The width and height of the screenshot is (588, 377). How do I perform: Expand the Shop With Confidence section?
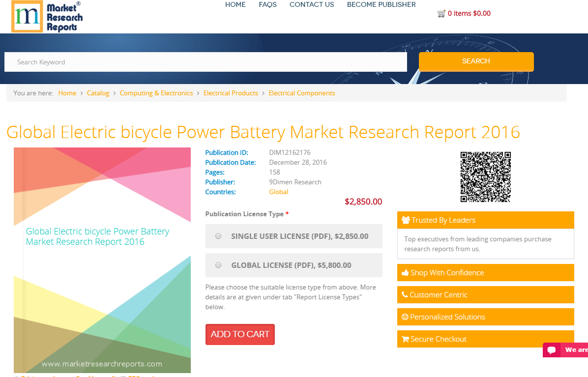[x=486, y=272]
